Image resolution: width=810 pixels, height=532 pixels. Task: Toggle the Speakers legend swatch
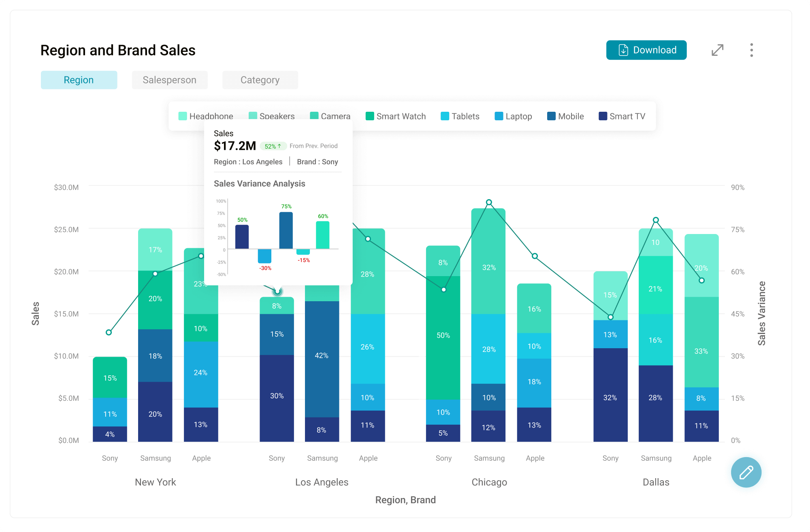[253, 116]
